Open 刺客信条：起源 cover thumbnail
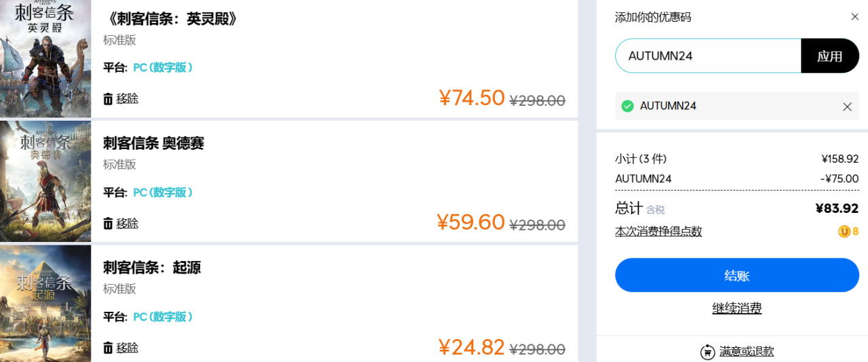The width and height of the screenshot is (868, 362). (45, 304)
